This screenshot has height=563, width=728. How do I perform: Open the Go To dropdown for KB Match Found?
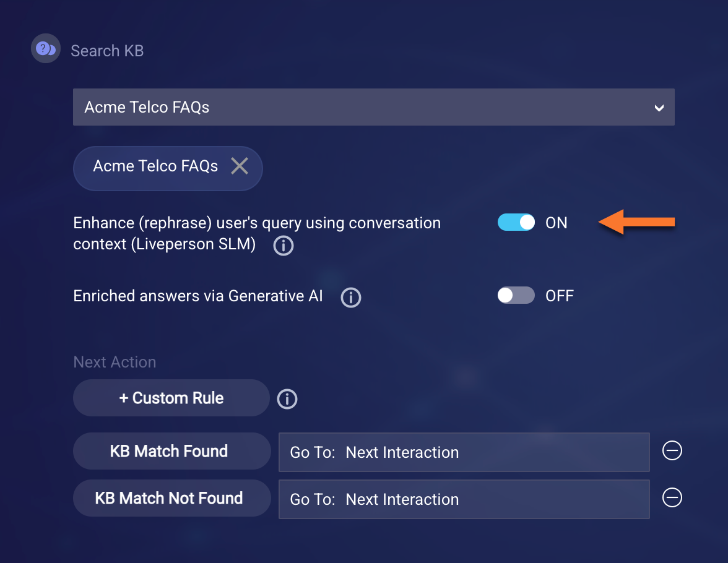464,452
